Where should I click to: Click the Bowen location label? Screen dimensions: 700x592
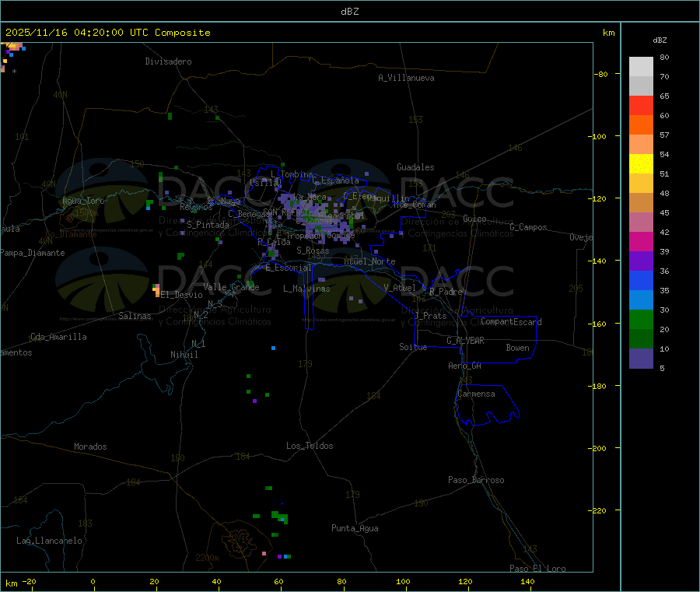[517, 347]
